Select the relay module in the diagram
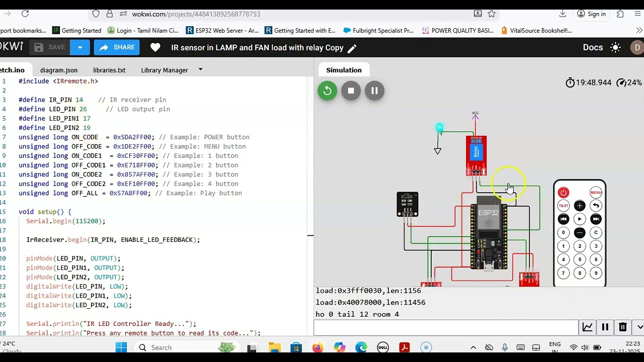Viewport: 644px width, 362px height. 476,155
